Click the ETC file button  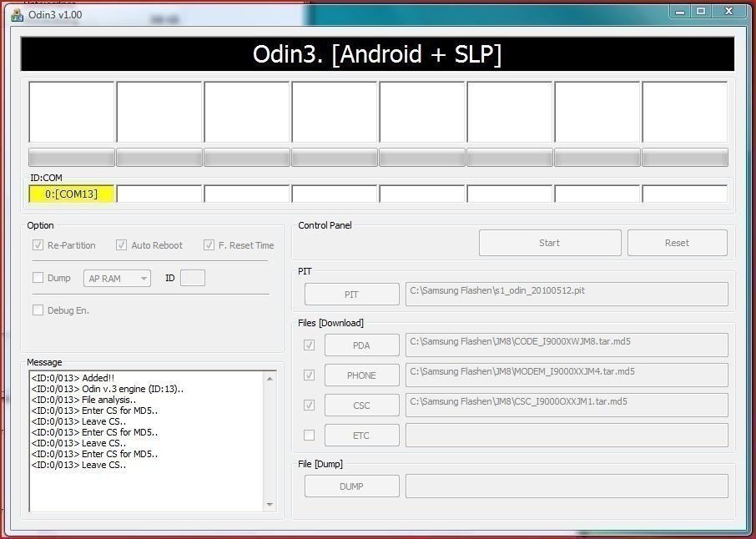[361, 436]
